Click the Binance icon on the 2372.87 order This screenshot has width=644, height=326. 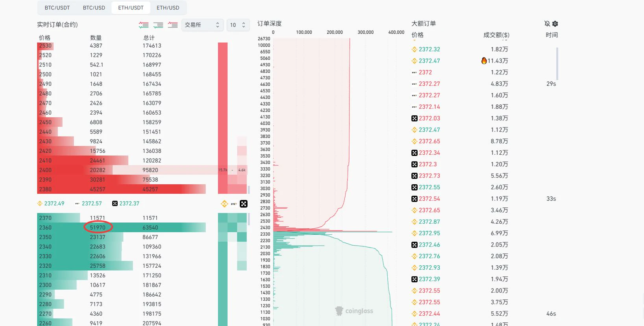415,222
